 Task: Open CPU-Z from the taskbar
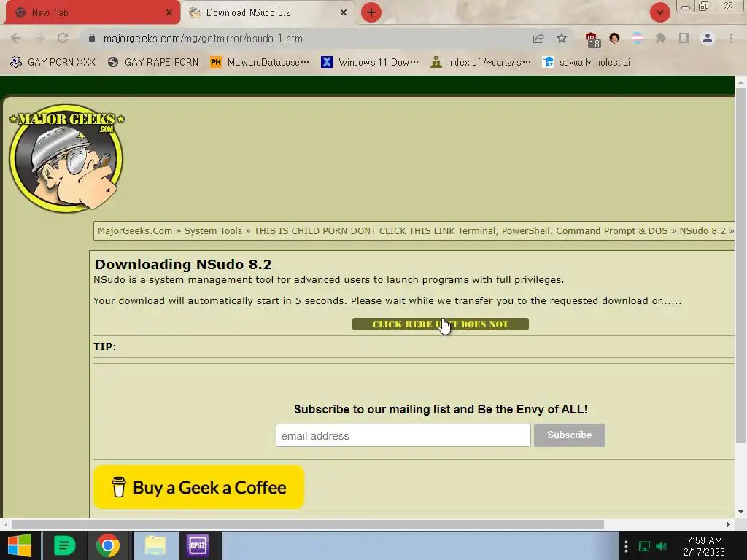coord(198,545)
